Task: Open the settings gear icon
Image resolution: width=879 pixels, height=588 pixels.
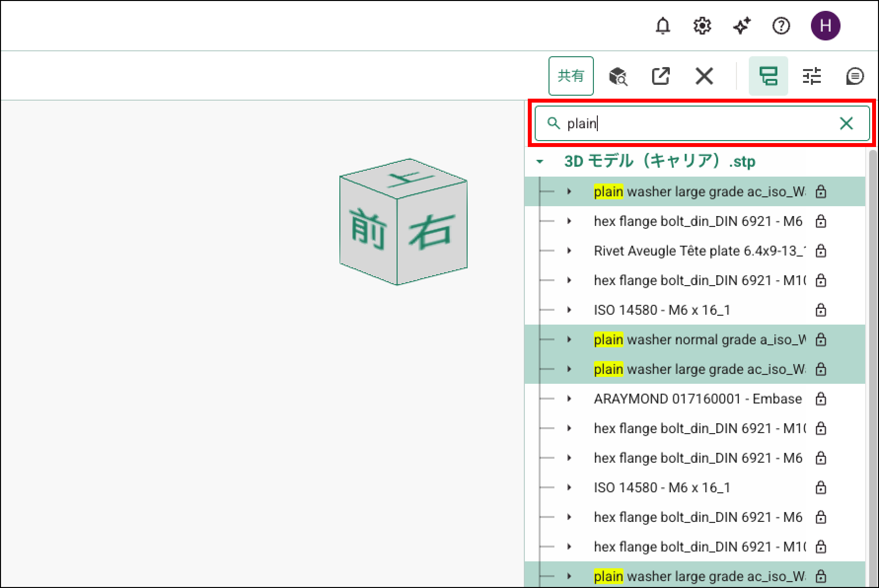Action: (x=702, y=26)
